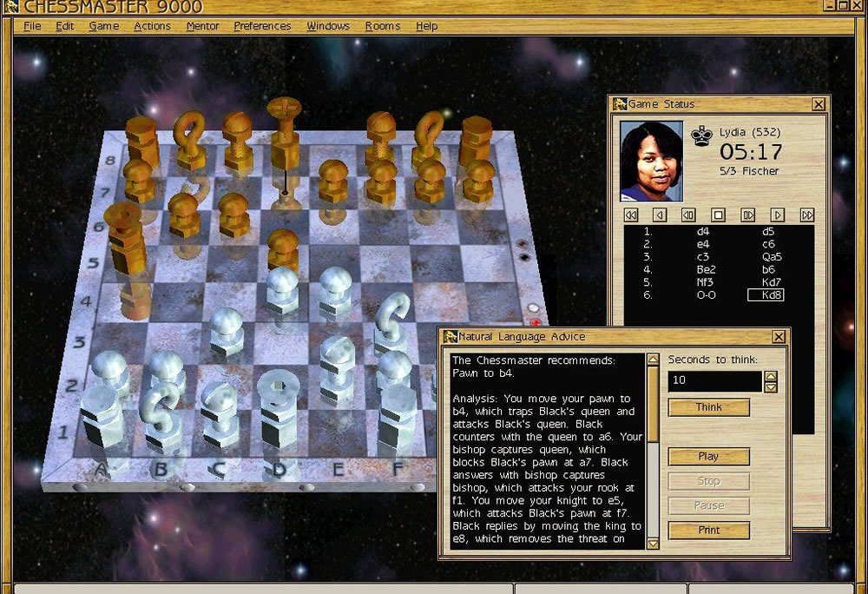868x594 pixels.
Task: Play moves backward using the reverse play icon
Action: click(661, 215)
